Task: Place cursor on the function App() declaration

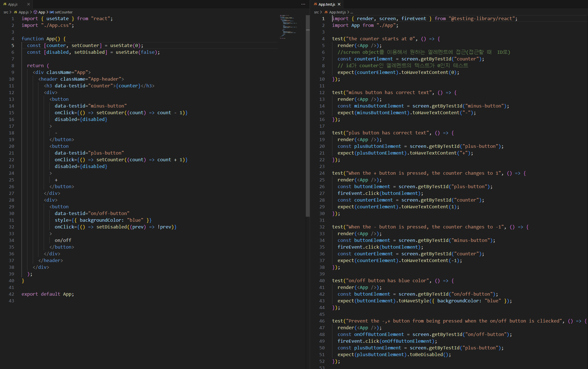Action: click(44, 39)
